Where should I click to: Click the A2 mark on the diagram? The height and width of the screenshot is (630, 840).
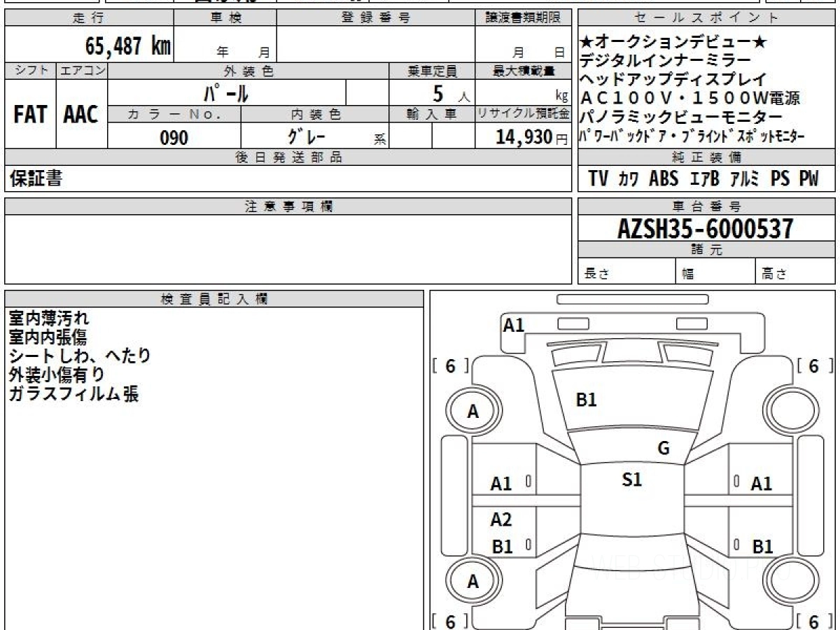click(x=501, y=519)
